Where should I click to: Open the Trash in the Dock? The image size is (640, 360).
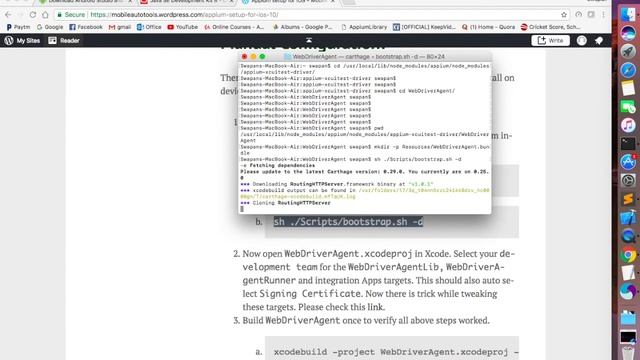pyautogui.click(x=628, y=353)
